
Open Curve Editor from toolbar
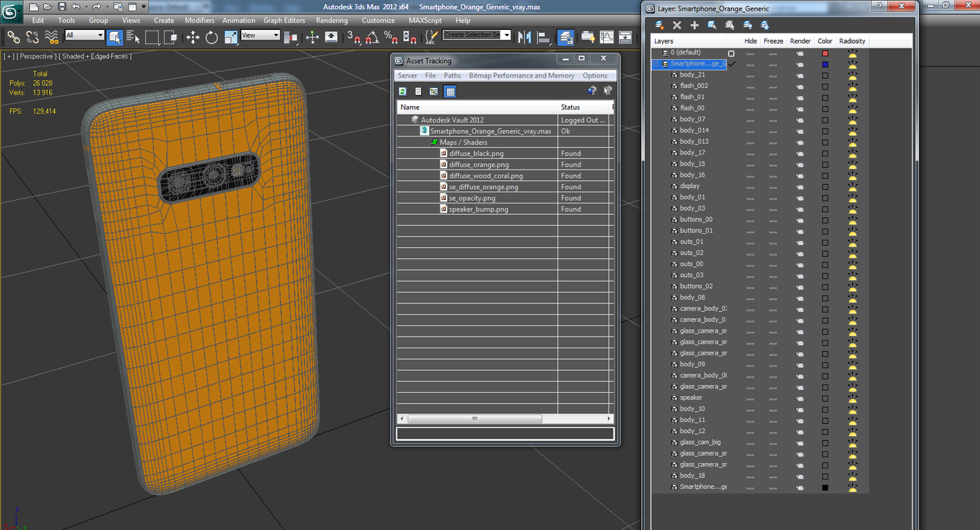[x=607, y=37]
